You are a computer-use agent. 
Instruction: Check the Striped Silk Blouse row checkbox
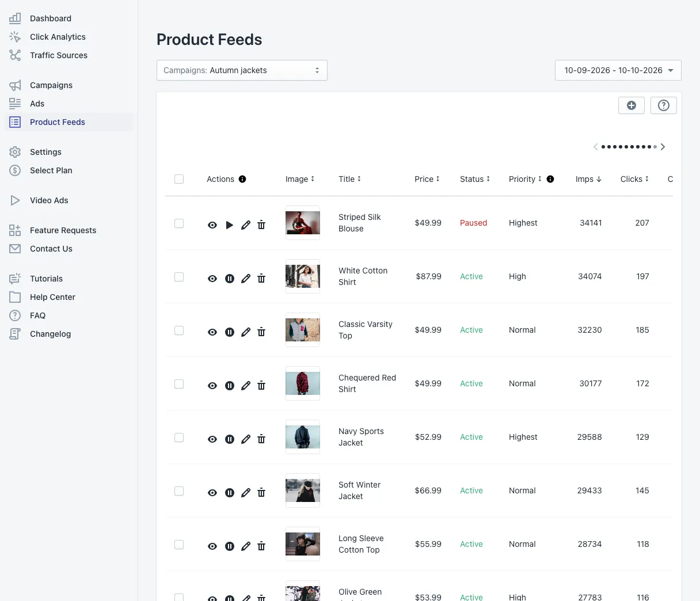click(179, 223)
